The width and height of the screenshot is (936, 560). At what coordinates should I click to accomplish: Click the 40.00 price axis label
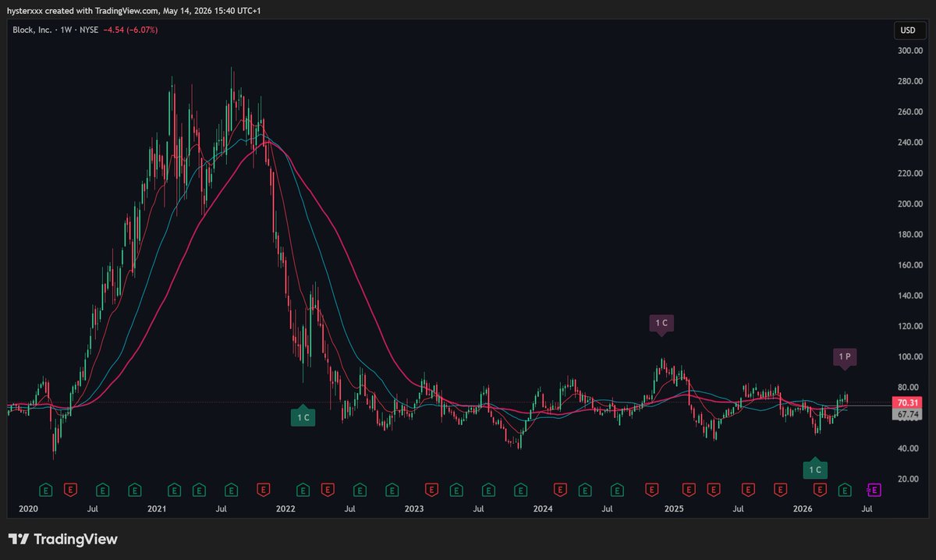pyautogui.click(x=909, y=448)
